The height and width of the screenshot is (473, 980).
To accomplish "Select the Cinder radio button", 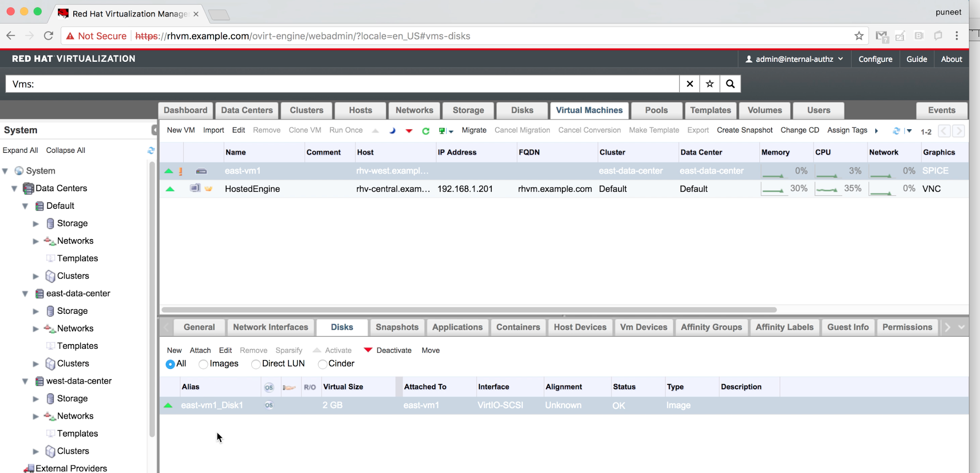I will [322, 364].
